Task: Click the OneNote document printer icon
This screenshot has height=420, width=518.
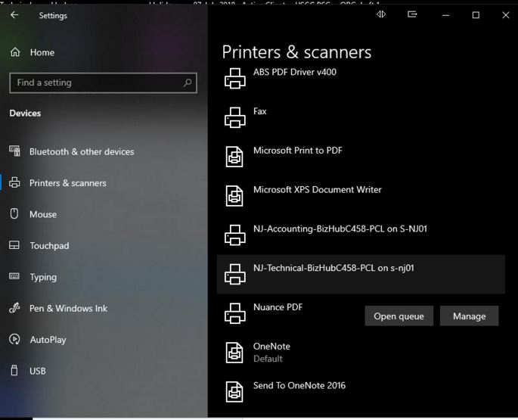Action: [234, 353]
